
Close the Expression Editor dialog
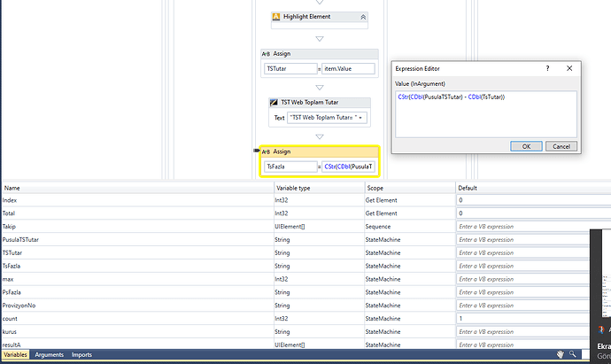pyautogui.click(x=569, y=68)
